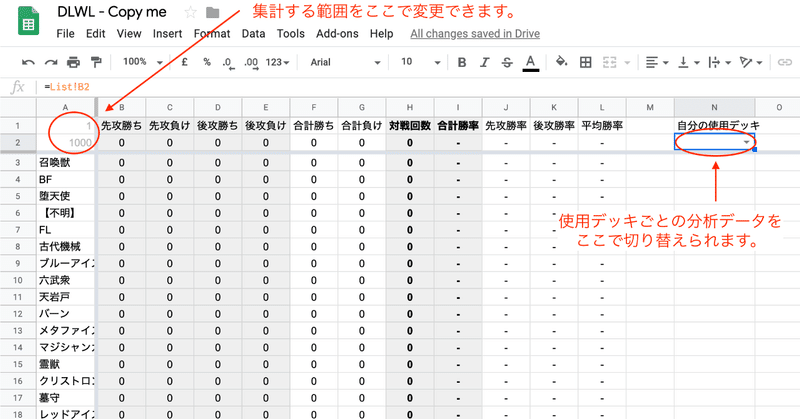
Task: Select the 合計勝率 header cell
Action: coord(458,126)
